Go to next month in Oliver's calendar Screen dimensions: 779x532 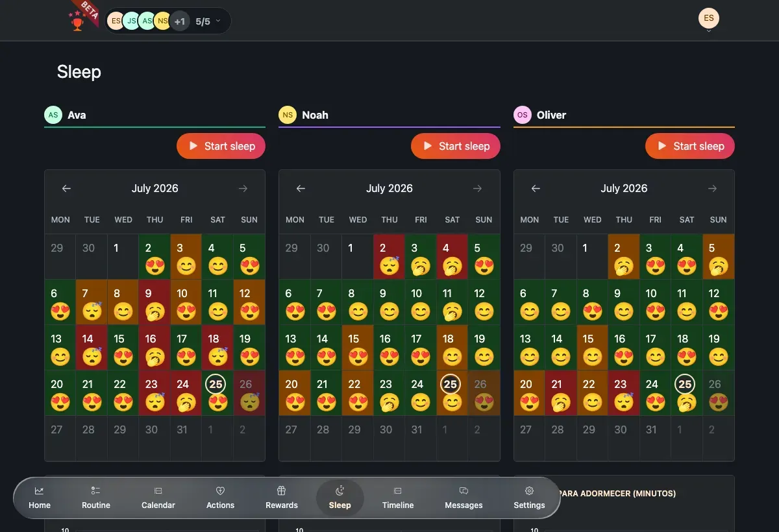pyautogui.click(x=713, y=188)
